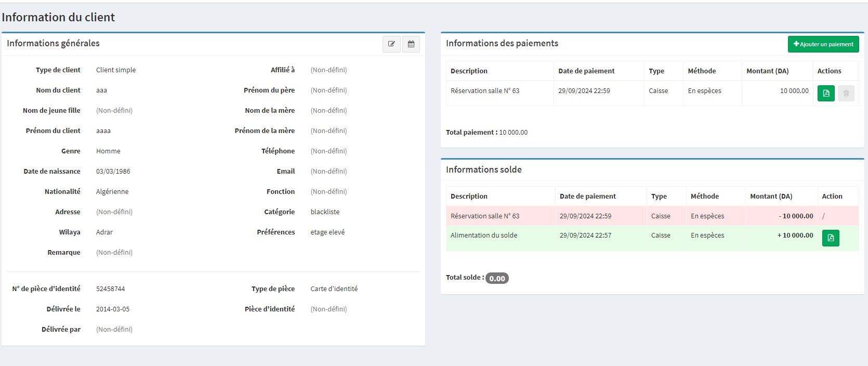Click the Ajouter un paiement button
The image size is (868, 366).
823,44
